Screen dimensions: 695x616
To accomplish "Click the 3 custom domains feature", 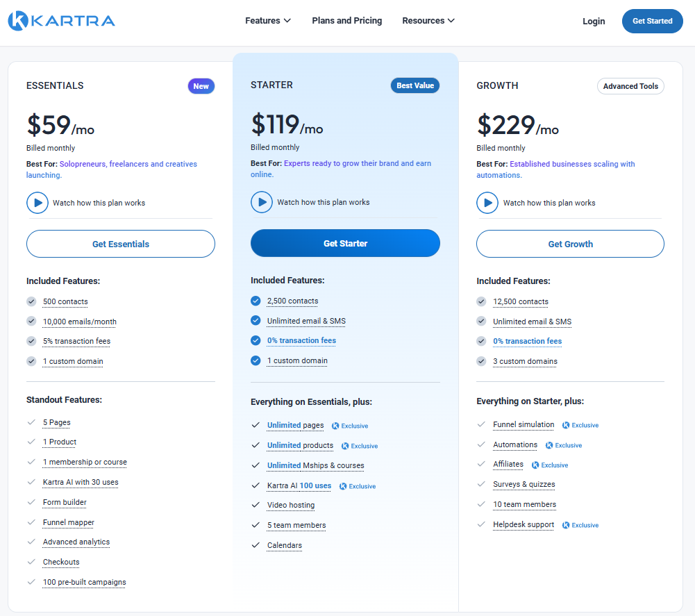I will pyautogui.click(x=525, y=361).
